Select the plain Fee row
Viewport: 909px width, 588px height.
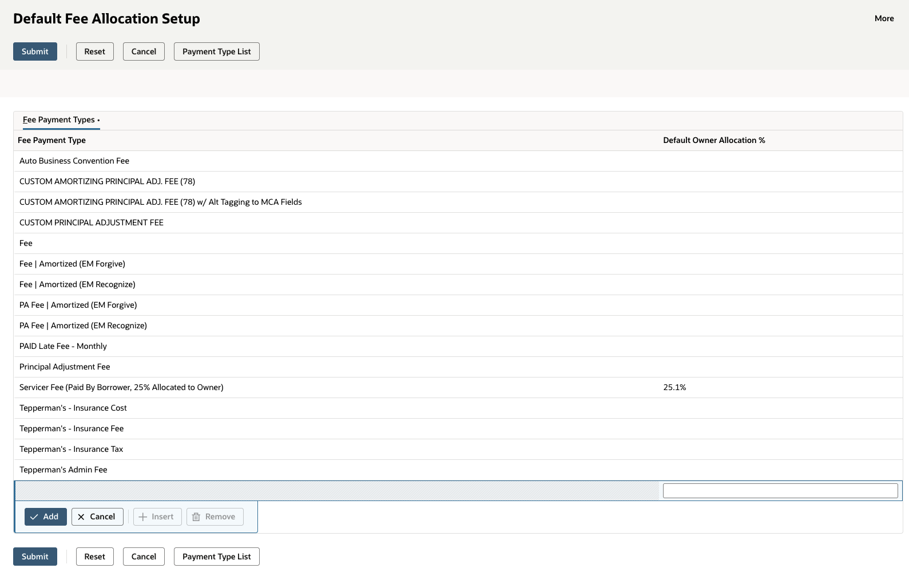point(458,243)
